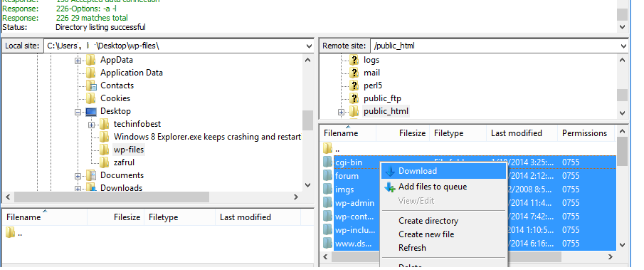This screenshot has height=270, width=644.
Task: Click the wp-files folder icon
Action: pos(105,150)
